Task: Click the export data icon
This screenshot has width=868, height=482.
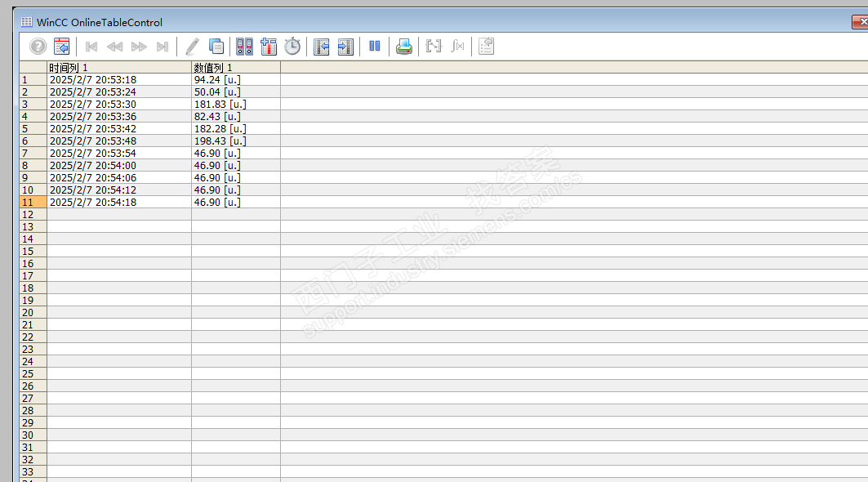Action: click(486, 46)
